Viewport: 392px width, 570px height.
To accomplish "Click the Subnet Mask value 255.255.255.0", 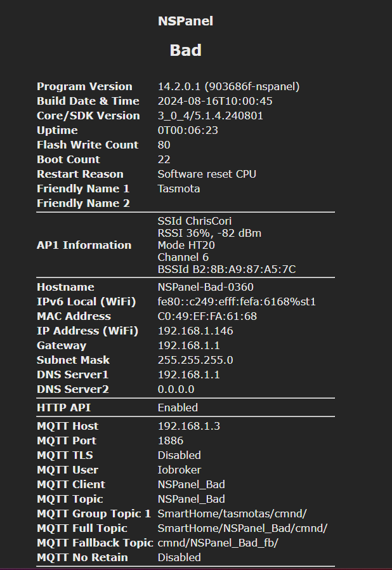I will 195,360.
